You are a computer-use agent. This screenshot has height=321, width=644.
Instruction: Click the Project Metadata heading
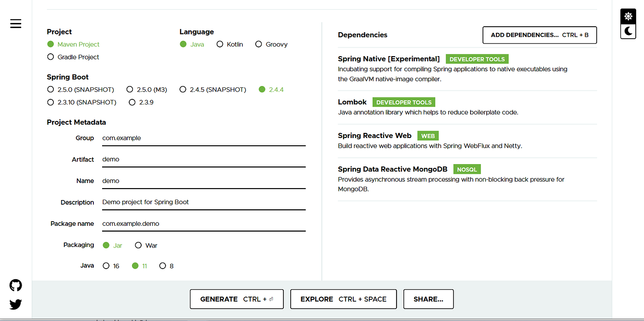point(76,122)
